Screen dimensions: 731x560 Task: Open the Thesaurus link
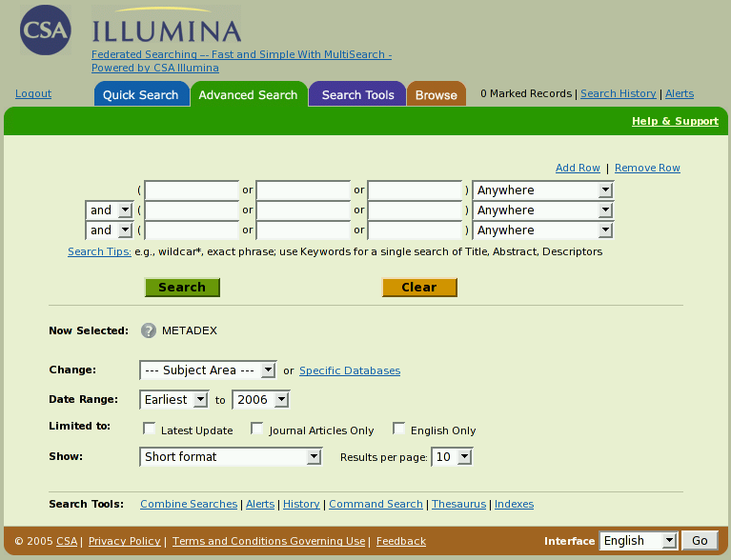pyautogui.click(x=458, y=504)
